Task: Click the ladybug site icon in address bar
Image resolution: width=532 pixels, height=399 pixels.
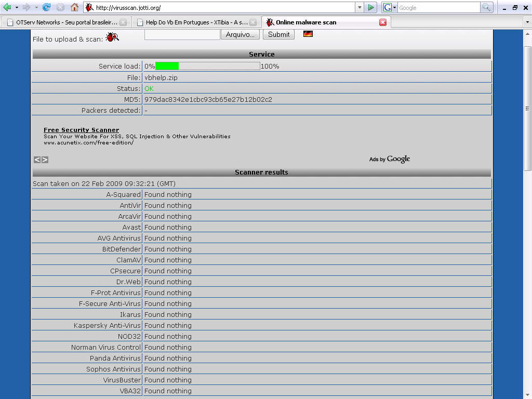Action: [89, 7]
